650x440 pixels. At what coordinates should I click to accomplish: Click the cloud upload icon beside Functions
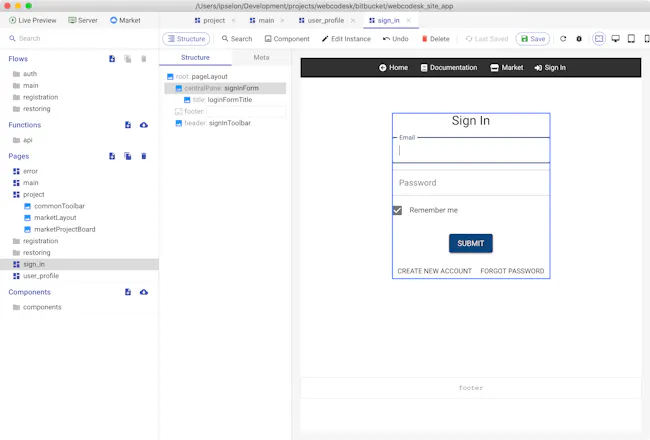(143, 125)
